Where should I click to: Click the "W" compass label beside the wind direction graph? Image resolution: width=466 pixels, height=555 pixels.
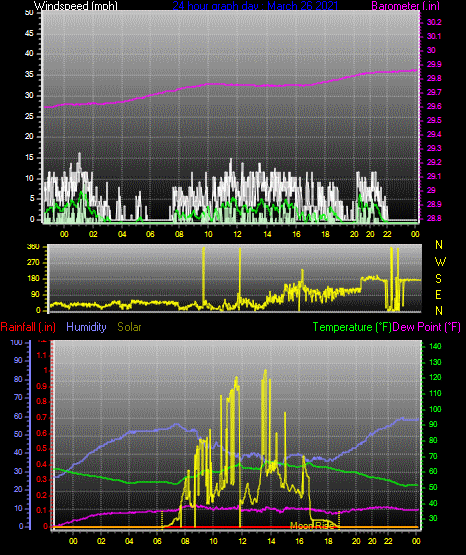click(x=440, y=262)
